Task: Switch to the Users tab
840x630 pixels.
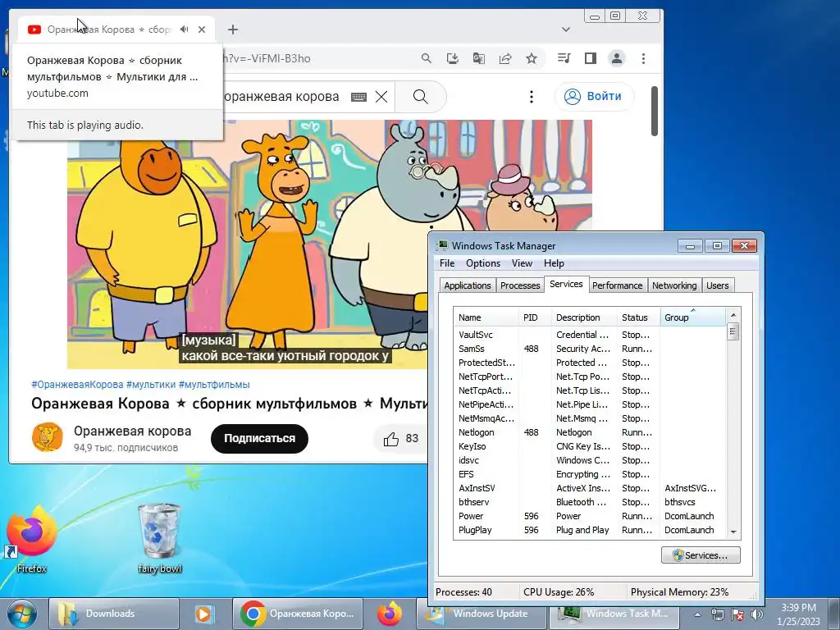Action: coord(717,285)
